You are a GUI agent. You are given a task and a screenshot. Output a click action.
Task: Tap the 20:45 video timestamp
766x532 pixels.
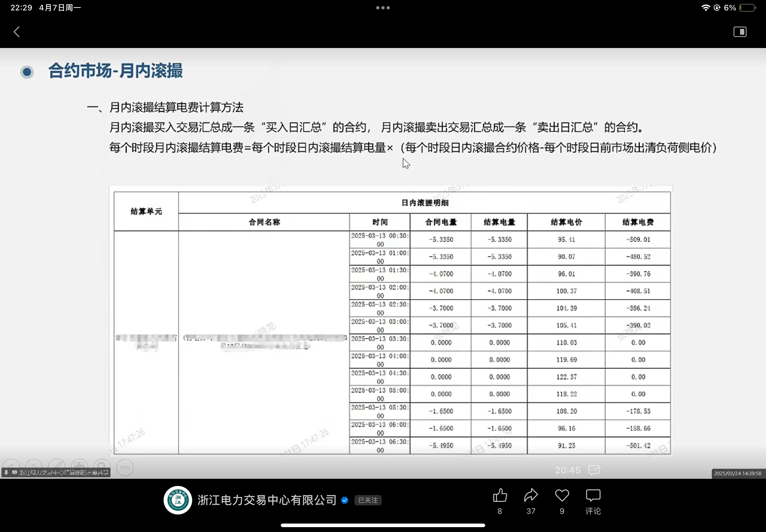point(568,470)
